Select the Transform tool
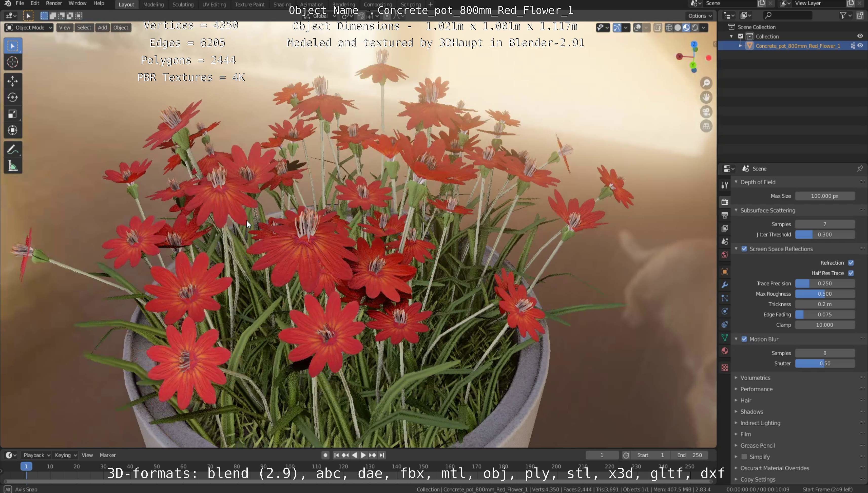The width and height of the screenshot is (868, 493). pyautogui.click(x=12, y=130)
